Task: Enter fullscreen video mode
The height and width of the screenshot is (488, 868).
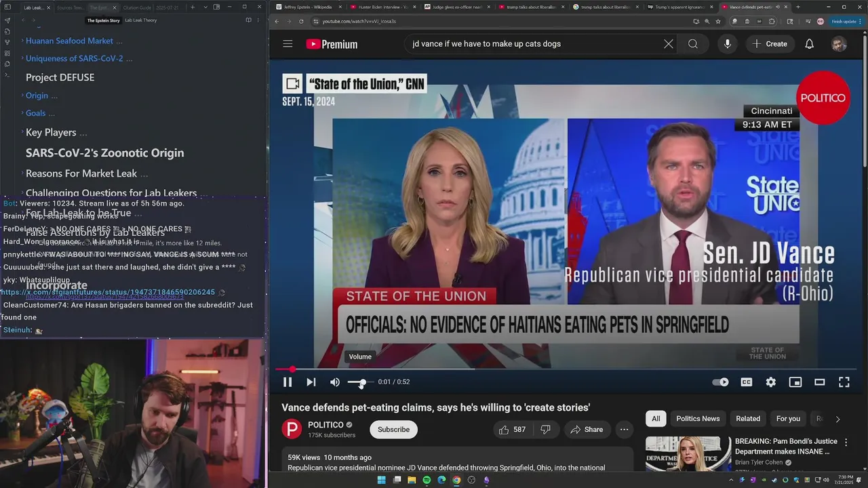Action: tap(844, 382)
